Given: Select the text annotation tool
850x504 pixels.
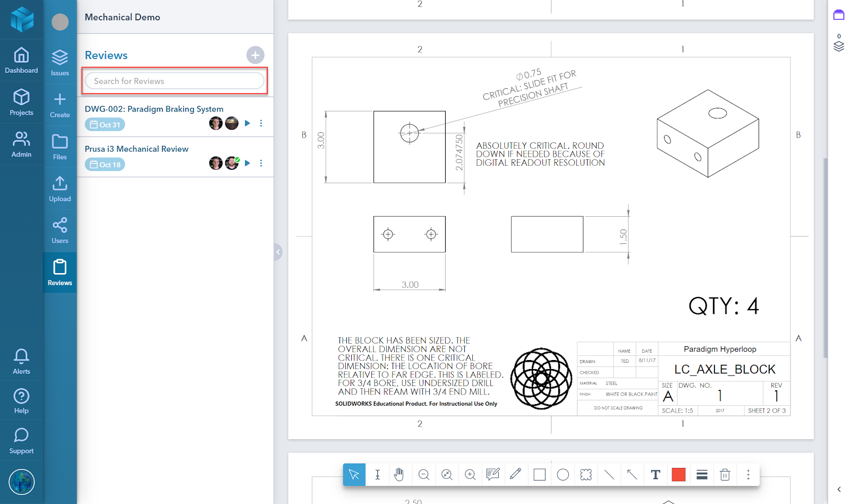Looking at the screenshot, I should pyautogui.click(x=656, y=474).
